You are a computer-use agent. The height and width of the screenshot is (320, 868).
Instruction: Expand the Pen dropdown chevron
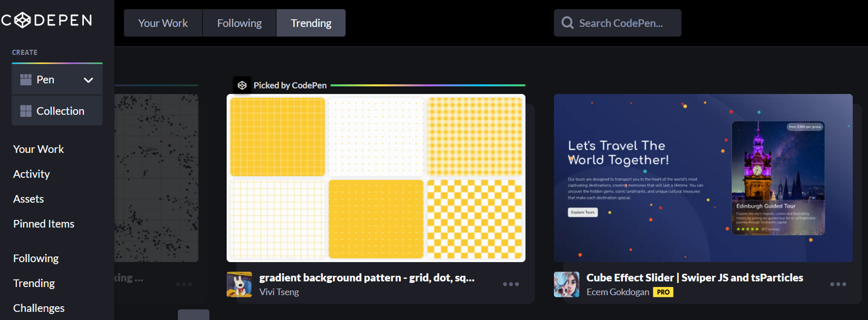pos(89,80)
